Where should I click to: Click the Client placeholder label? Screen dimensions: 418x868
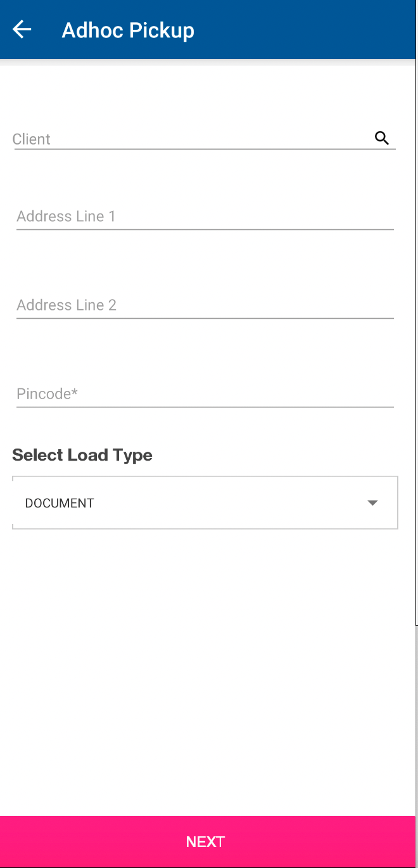[32, 139]
